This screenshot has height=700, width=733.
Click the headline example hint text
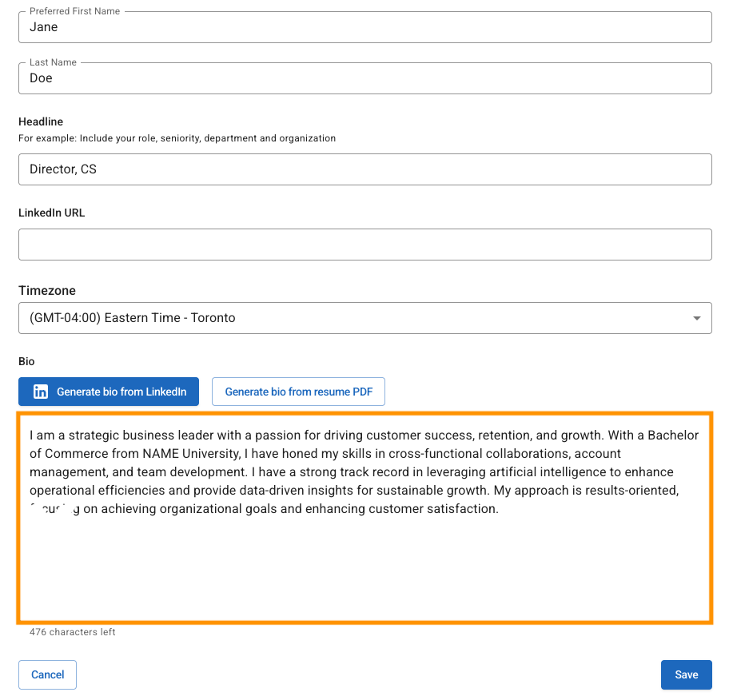(177, 138)
